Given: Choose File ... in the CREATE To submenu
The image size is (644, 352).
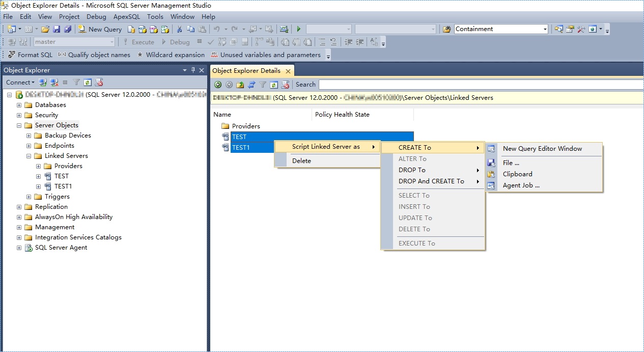Looking at the screenshot, I should [544, 163].
